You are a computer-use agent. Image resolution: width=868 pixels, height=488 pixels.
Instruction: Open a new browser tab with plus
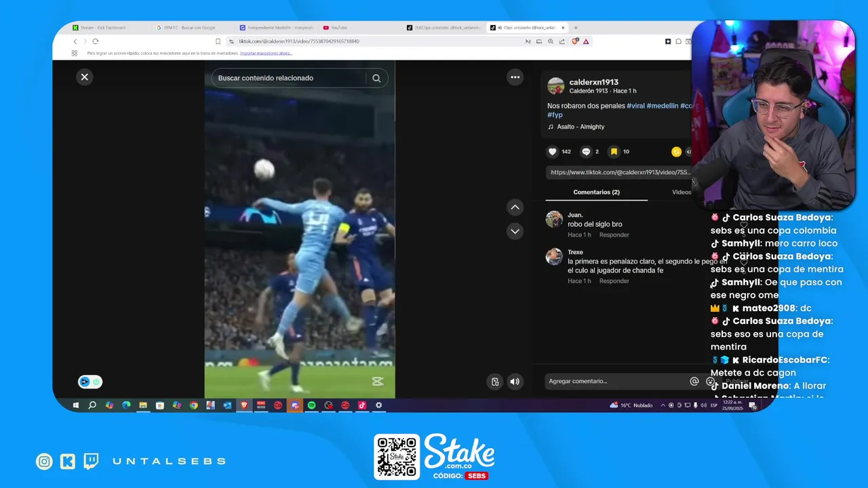click(576, 28)
